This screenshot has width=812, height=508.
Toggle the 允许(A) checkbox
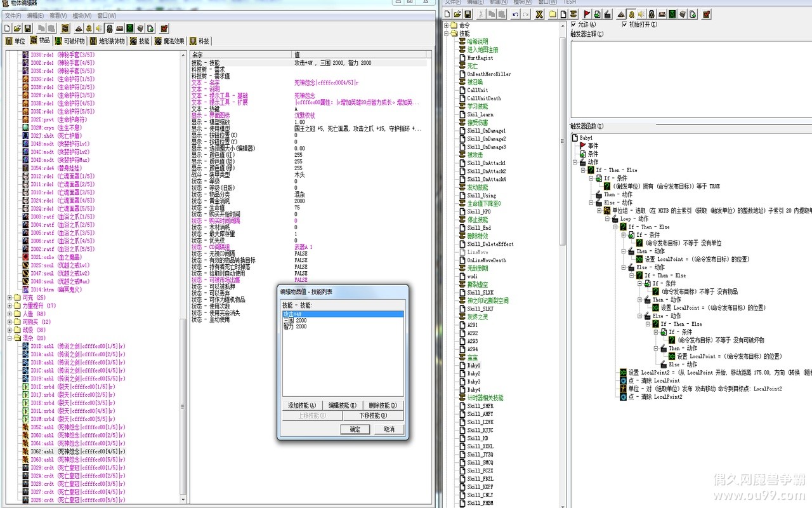573,25
